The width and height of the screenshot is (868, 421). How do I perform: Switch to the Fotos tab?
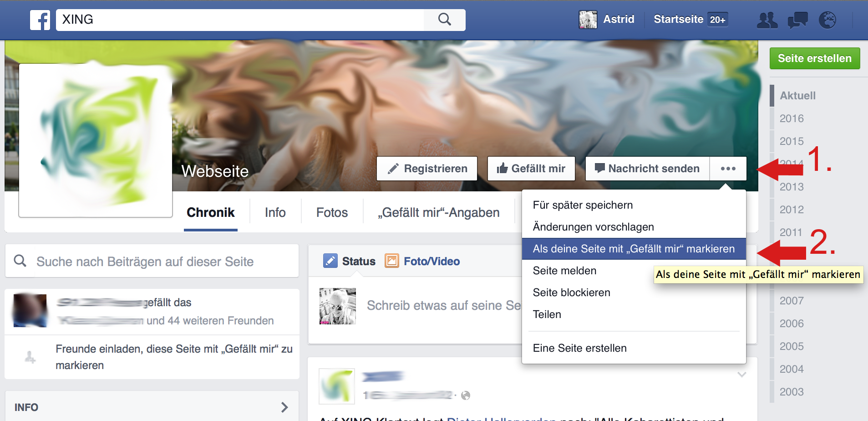[332, 212]
